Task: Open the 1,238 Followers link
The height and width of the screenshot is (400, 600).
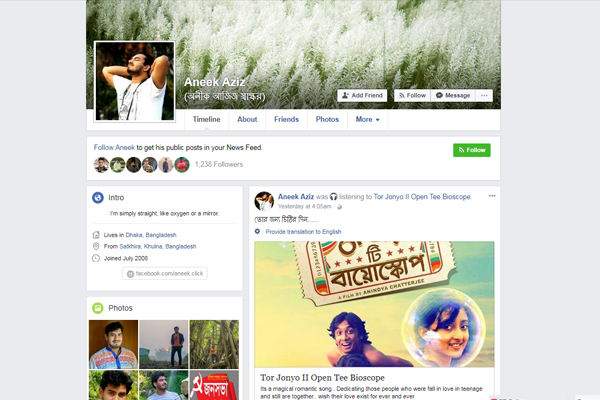Action: tap(219, 164)
